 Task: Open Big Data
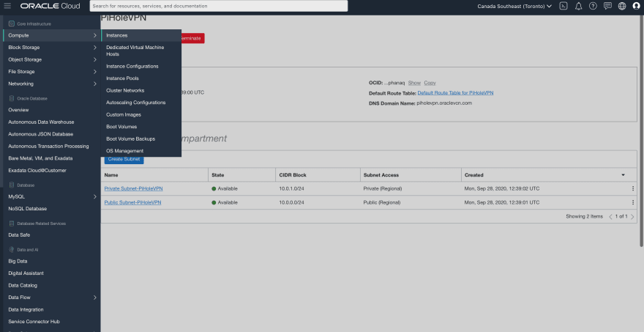coord(18,261)
